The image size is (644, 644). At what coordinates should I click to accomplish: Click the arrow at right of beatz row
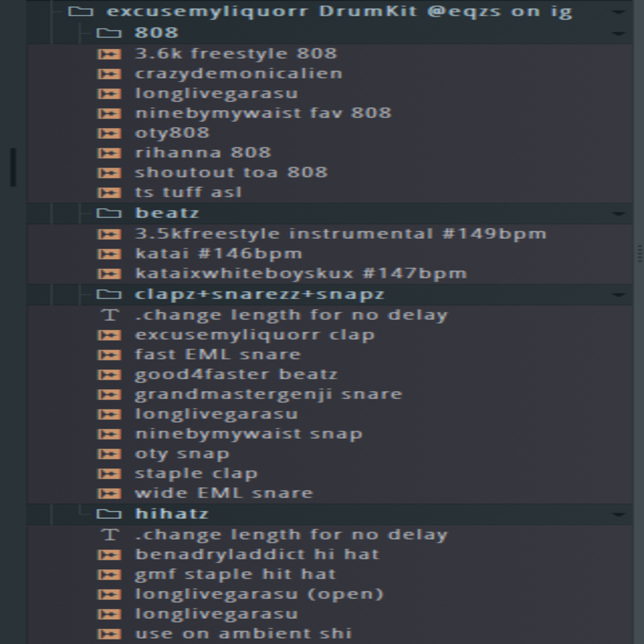point(618,214)
